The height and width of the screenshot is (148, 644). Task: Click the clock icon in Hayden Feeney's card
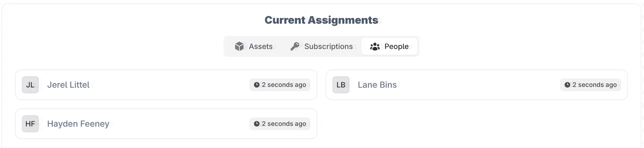tap(257, 124)
